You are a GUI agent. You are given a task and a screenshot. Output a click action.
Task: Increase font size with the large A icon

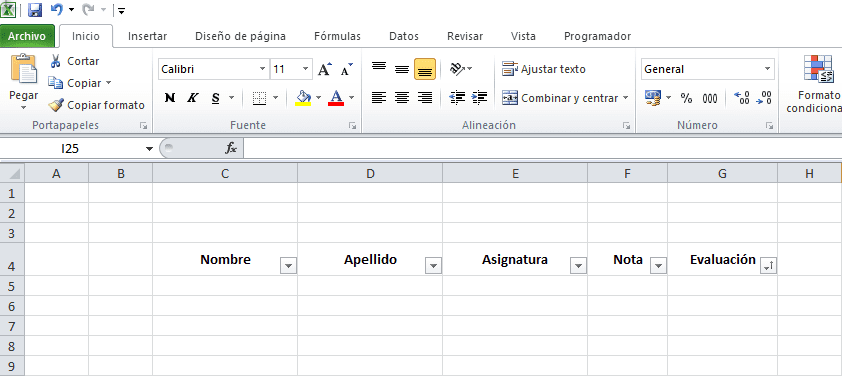[325, 69]
